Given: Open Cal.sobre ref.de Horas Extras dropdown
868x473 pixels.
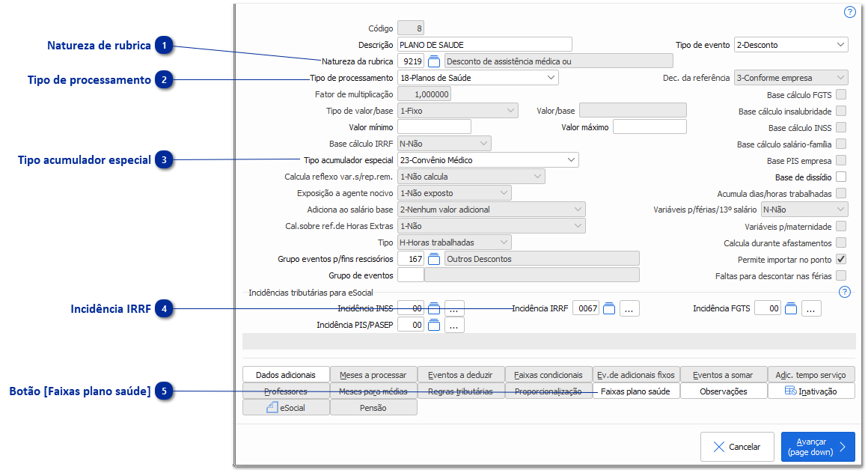Looking at the screenshot, I should click(x=491, y=226).
